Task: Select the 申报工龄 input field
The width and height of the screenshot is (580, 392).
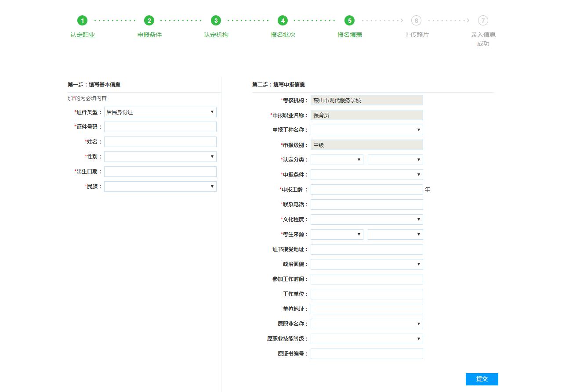Action: pos(366,190)
